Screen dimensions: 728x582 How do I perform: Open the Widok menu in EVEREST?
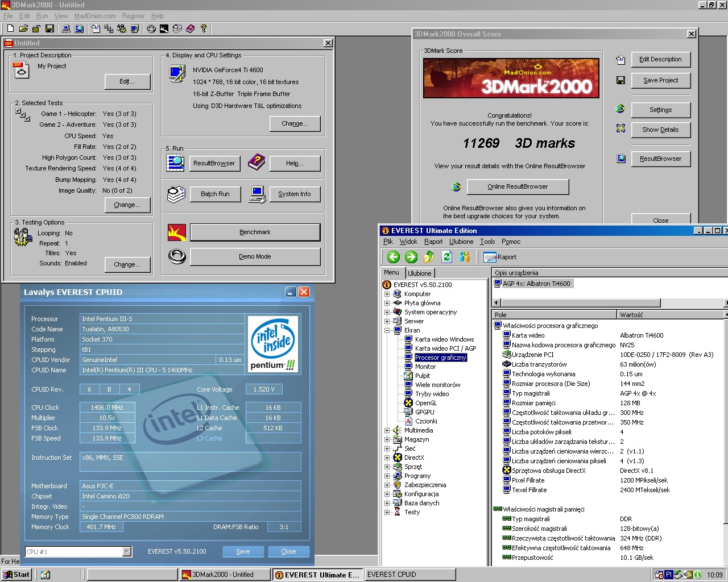click(x=408, y=242)
